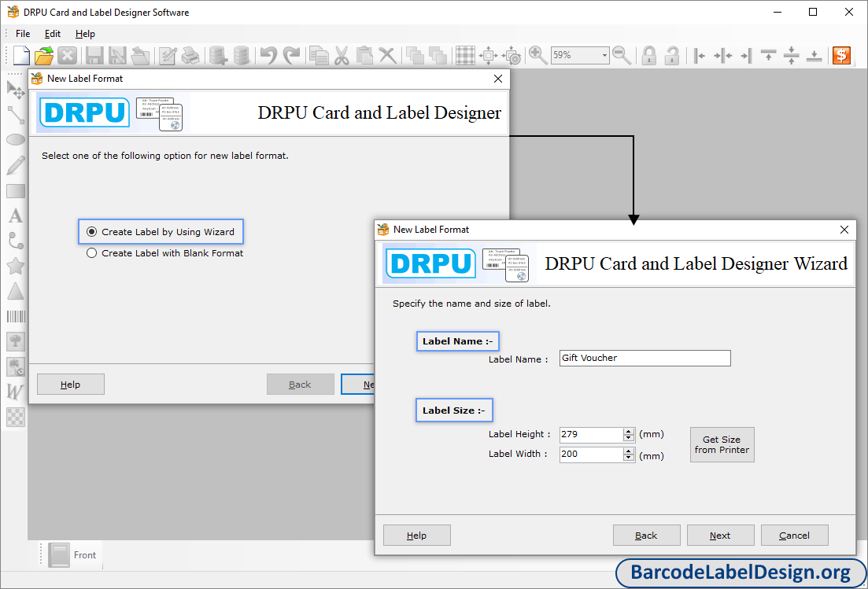Open the Help menu in menu bar

[85, 34]
